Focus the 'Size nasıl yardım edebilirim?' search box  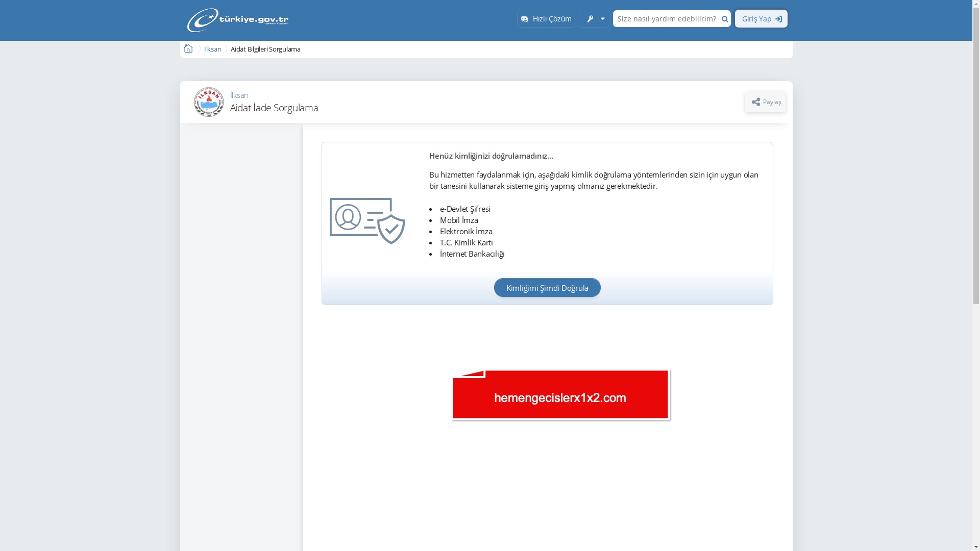666,19
